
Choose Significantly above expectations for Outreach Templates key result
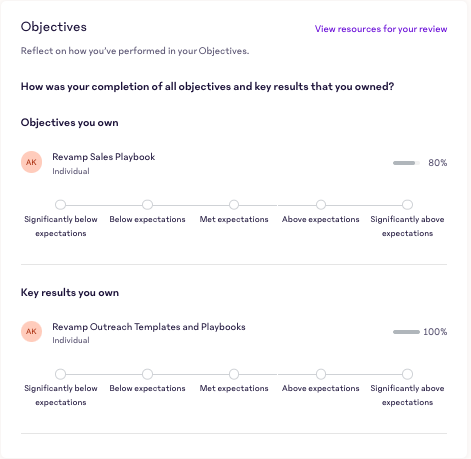point(407,374)
